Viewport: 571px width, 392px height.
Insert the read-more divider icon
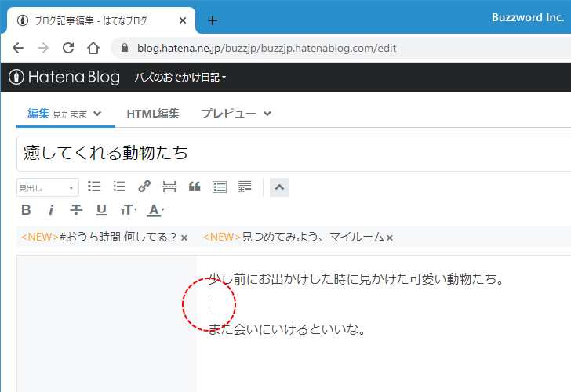coord(169,187)
